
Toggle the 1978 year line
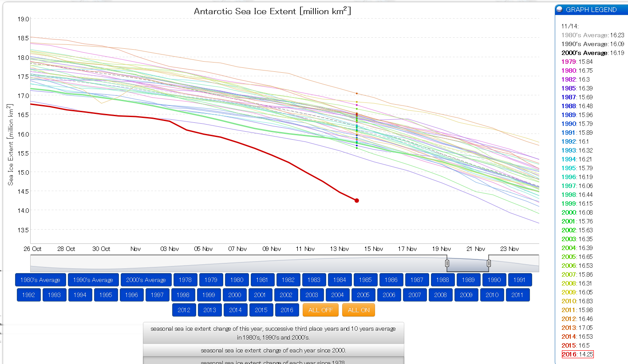(x=185, y=280)
